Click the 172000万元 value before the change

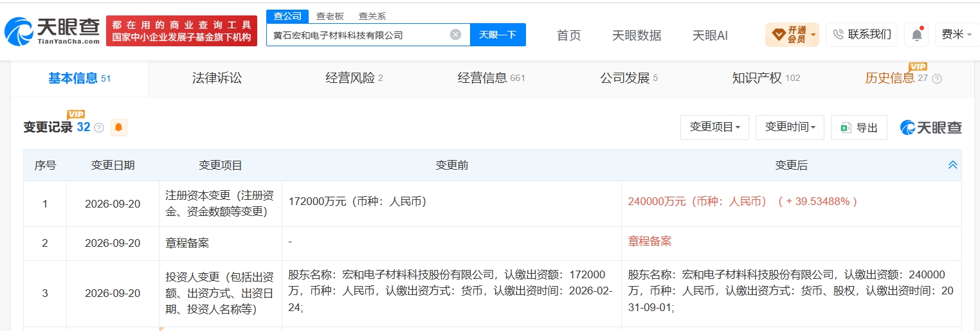pyautogui.click(x=358, y=201)
